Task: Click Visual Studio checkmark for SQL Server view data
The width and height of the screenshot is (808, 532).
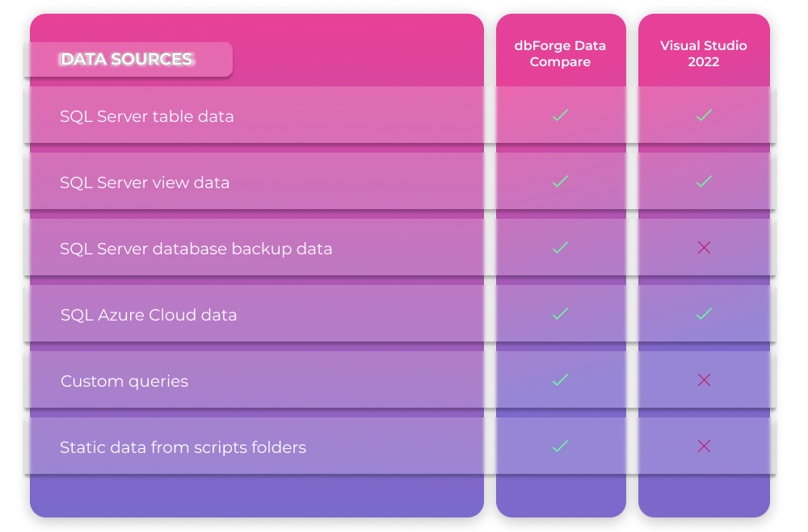Action: click(704, 182)
